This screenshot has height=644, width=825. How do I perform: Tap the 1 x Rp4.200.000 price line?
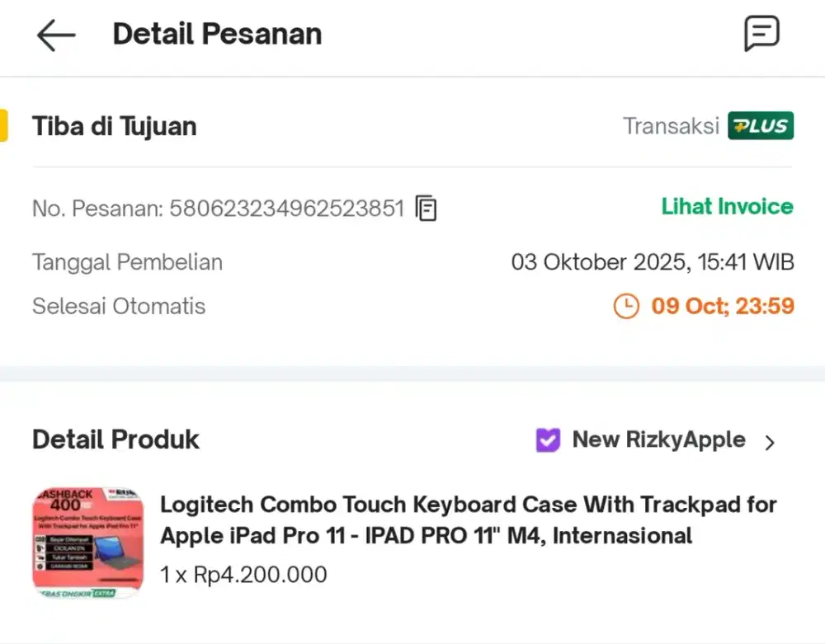click(x=243, y=575)
